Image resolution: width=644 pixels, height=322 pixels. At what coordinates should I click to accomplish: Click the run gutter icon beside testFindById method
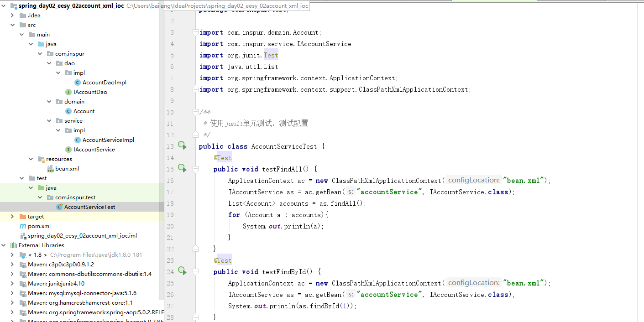182,271
